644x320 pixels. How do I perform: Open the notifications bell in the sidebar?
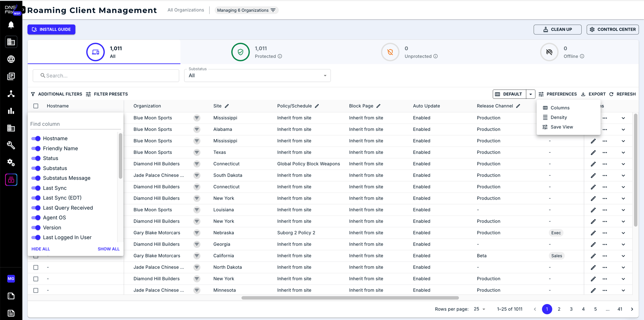(11, 25)
